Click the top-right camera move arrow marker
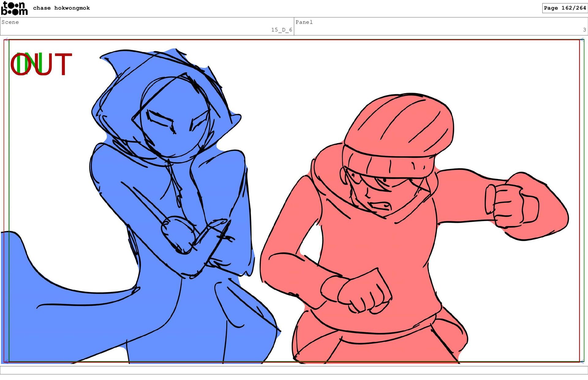This screenshot has height=380, width=588. [x=582, y=40]
